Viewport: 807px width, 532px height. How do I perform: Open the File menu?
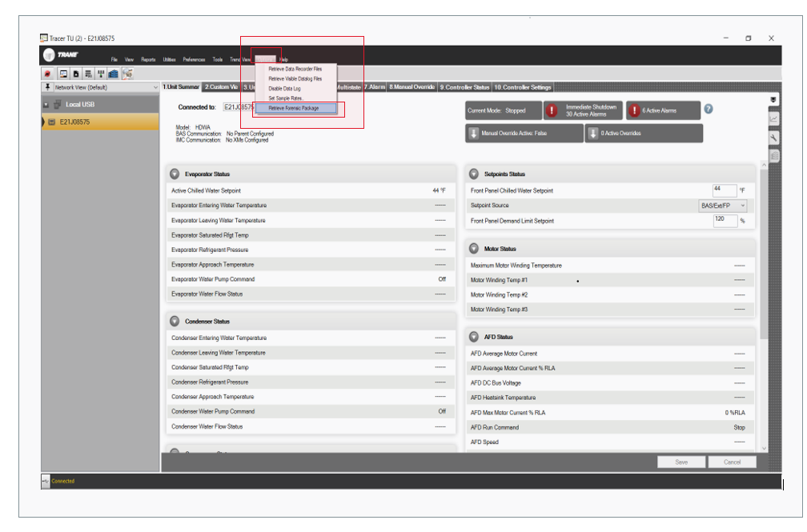coord(114,59)
